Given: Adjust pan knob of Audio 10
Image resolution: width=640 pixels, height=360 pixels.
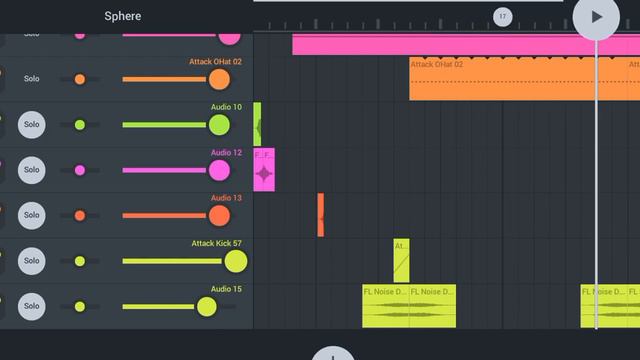Looking at the screenshot, I should (80, 125).
